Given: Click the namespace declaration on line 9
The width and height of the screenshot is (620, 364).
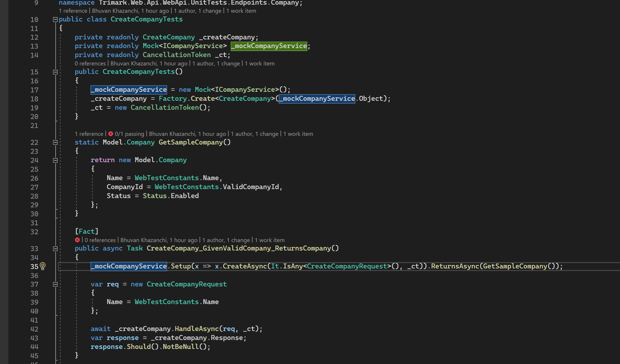Looking at the screenshot, I should pyautogui.click(x=180, y=3).
